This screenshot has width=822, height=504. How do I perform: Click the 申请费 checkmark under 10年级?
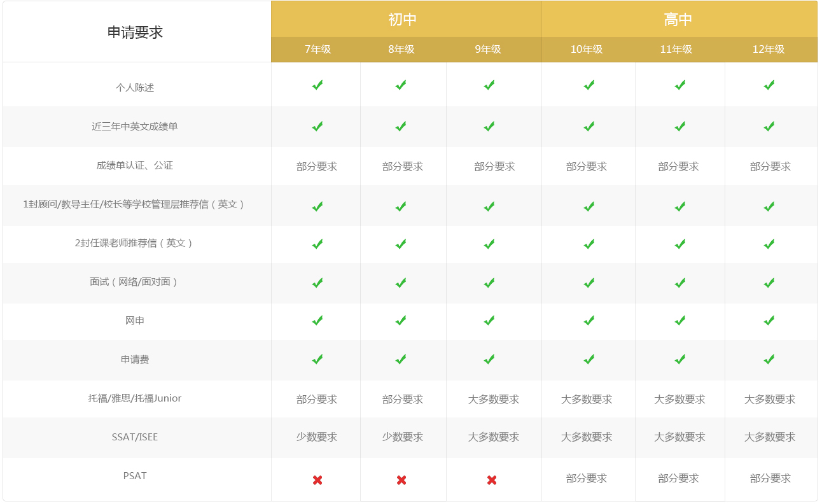click(589, 359)
